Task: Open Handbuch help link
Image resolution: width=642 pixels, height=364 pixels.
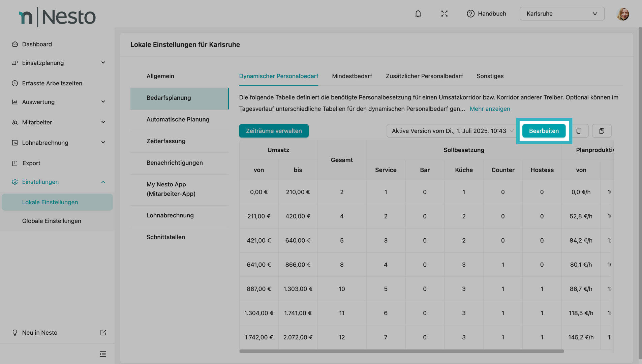Action: [x=486, y=14]
